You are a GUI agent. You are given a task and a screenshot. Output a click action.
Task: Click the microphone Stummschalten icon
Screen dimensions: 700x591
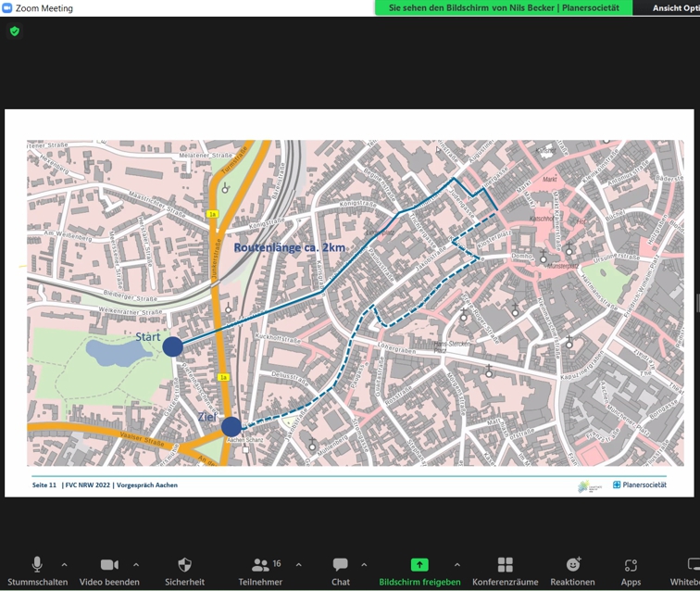coord(37,565)
